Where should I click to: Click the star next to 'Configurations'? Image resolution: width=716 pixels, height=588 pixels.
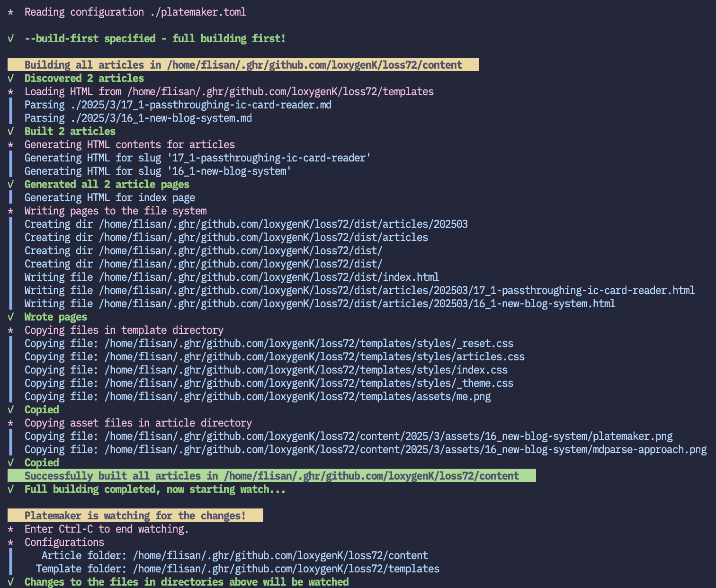[x=10, y=543]
